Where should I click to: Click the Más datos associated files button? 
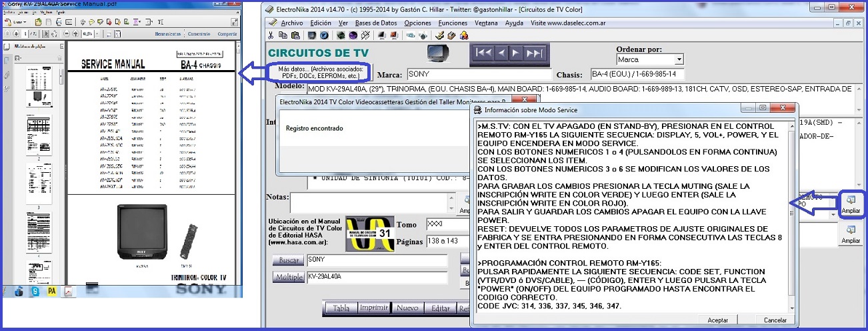321,72
